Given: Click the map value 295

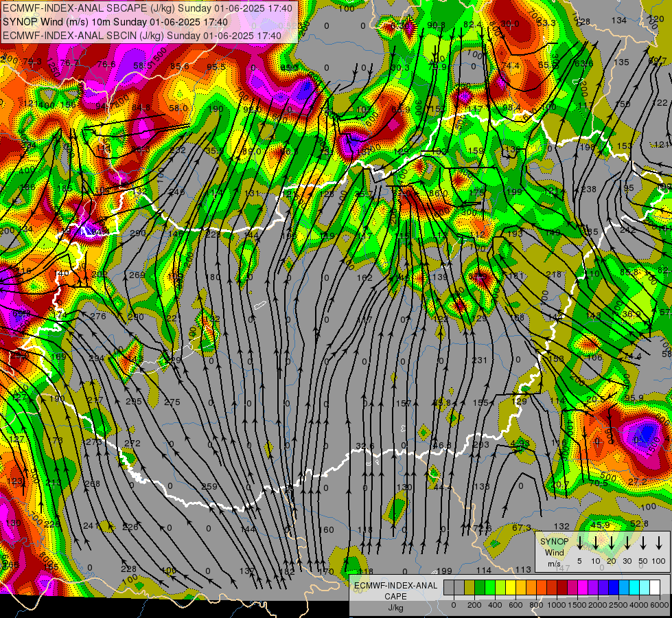Looking at the screenshot, I should 133,402.
